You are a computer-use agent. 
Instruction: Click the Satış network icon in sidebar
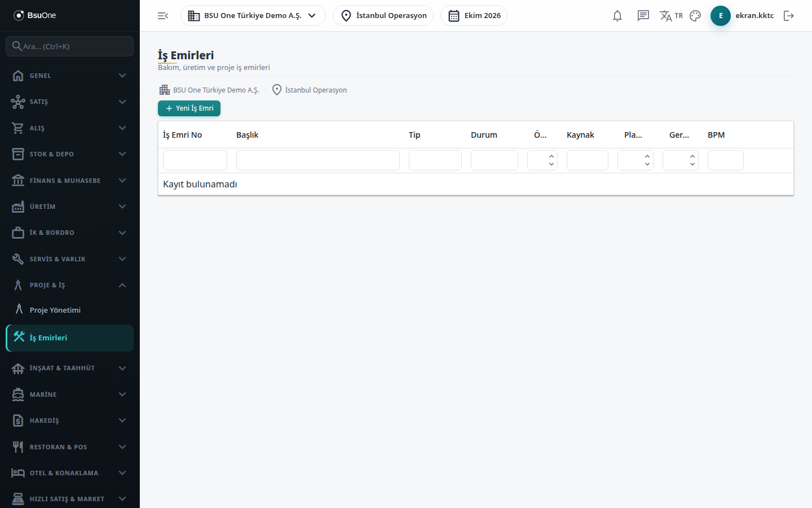18,102
